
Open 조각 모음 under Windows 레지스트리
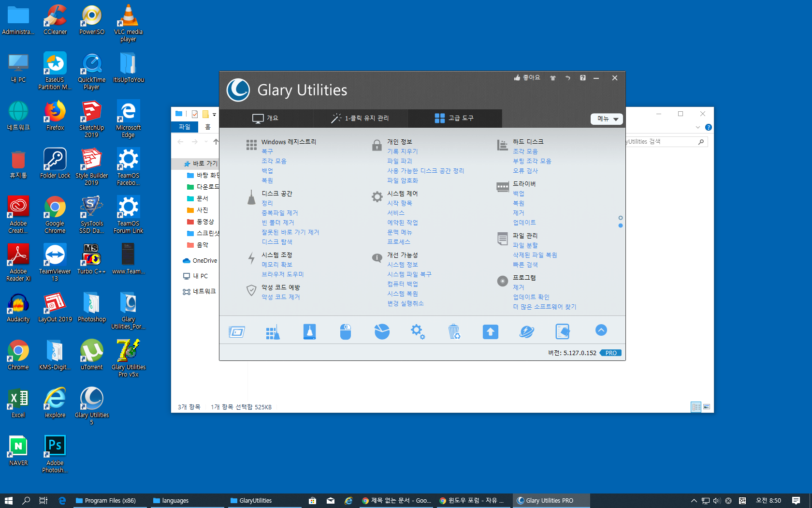pyautogui.click(x=274, y=161)
